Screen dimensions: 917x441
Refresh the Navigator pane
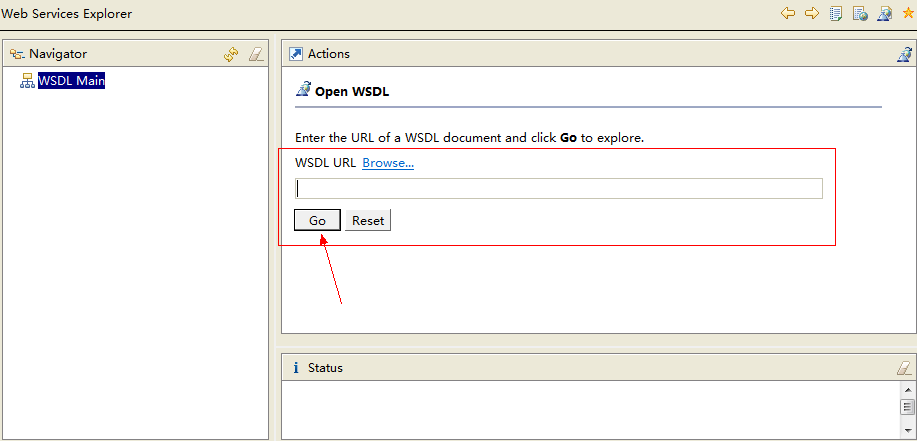pos(231,54)
